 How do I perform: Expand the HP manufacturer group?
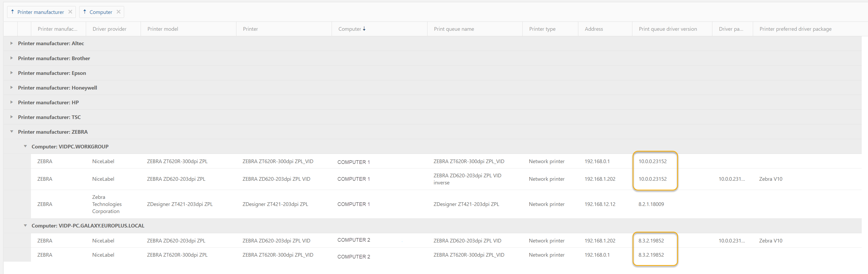click(12, 102)
